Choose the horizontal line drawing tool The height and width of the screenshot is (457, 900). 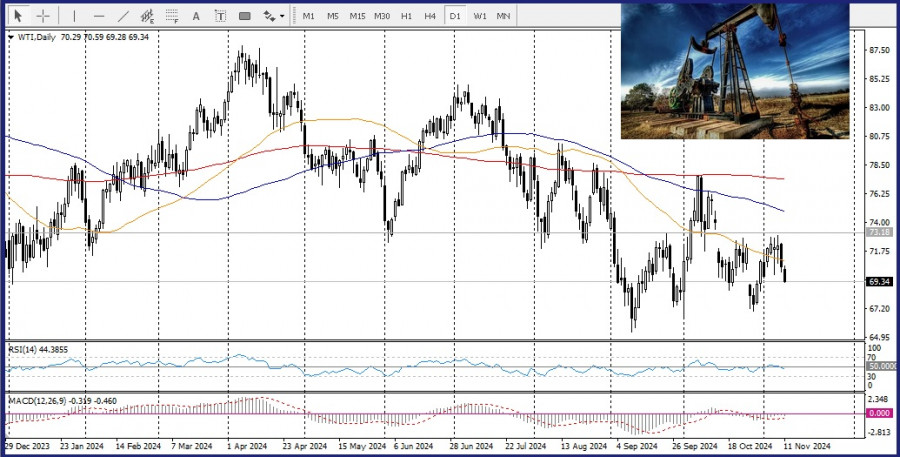click(98, 16)
